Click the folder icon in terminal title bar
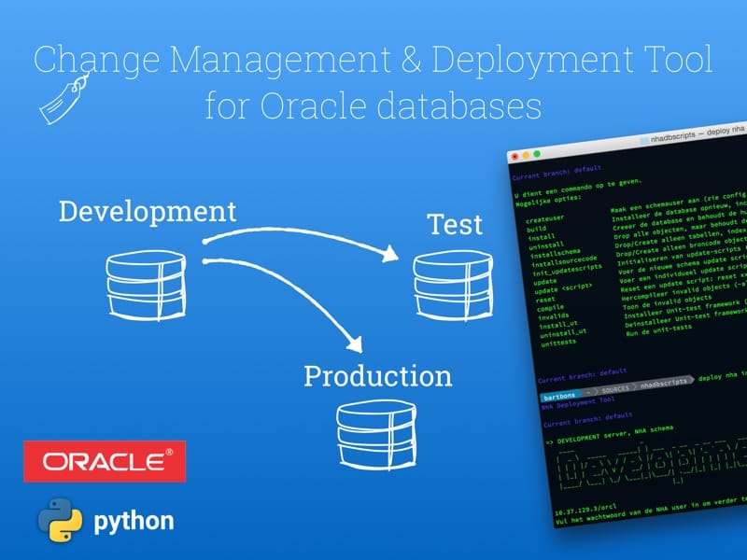Image resolution: width=747 pixels, height=560 pixels. tap(643, 140)
